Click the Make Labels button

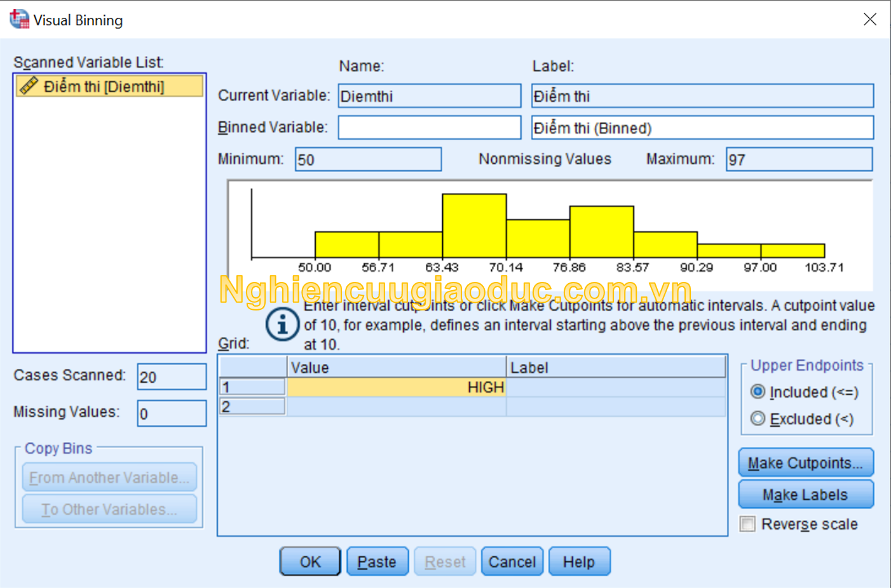click(x=805, y=495)
